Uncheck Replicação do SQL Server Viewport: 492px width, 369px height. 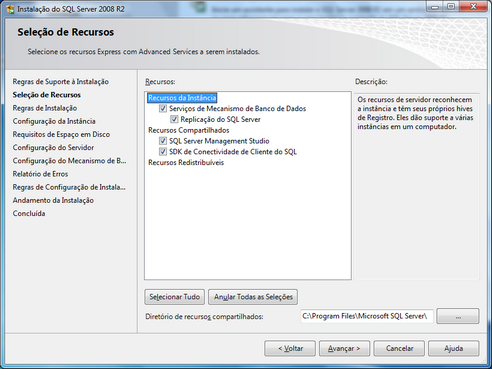174,119
